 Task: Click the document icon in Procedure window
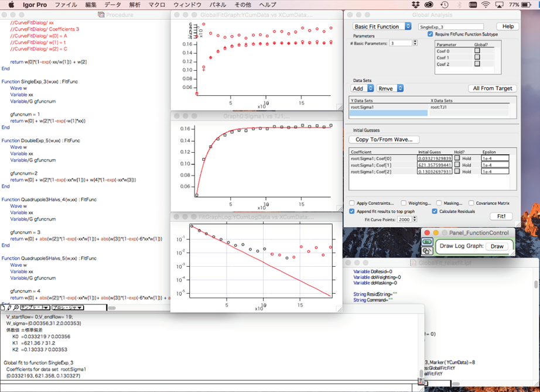pos(4,307)
